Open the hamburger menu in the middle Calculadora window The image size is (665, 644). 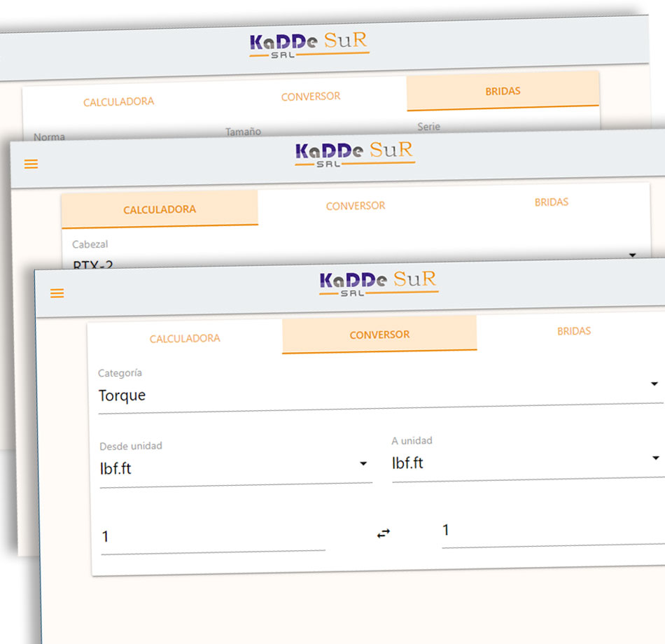31,164
